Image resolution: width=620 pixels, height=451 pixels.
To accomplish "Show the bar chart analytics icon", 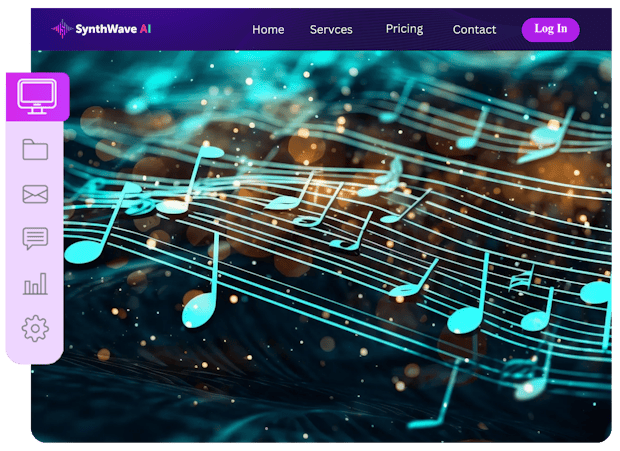I will point(35,284).
